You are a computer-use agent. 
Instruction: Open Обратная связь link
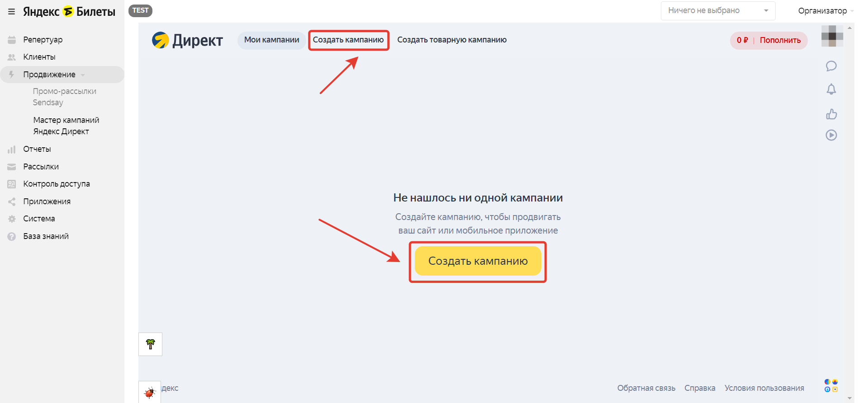(x=646, y=388)
